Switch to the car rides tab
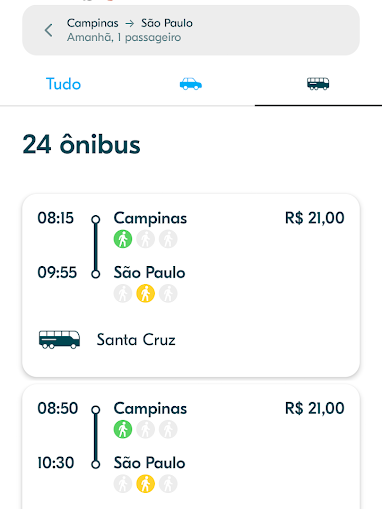The width and height of the screenshot is (382, 509). (x=191, y=84)
